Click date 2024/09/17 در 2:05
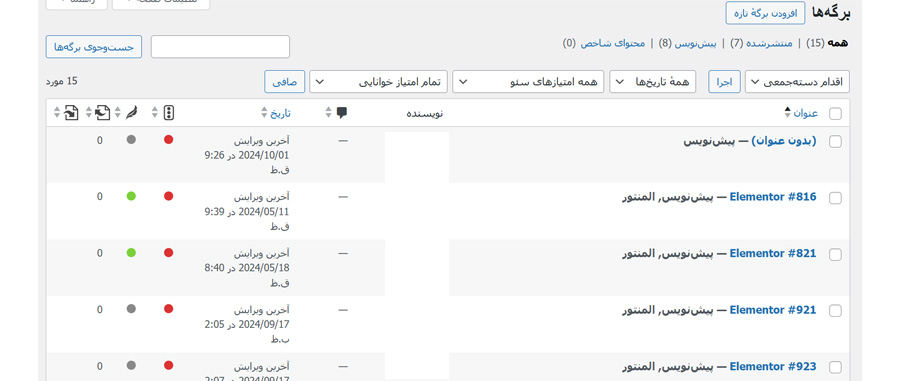 click(247, 324)
